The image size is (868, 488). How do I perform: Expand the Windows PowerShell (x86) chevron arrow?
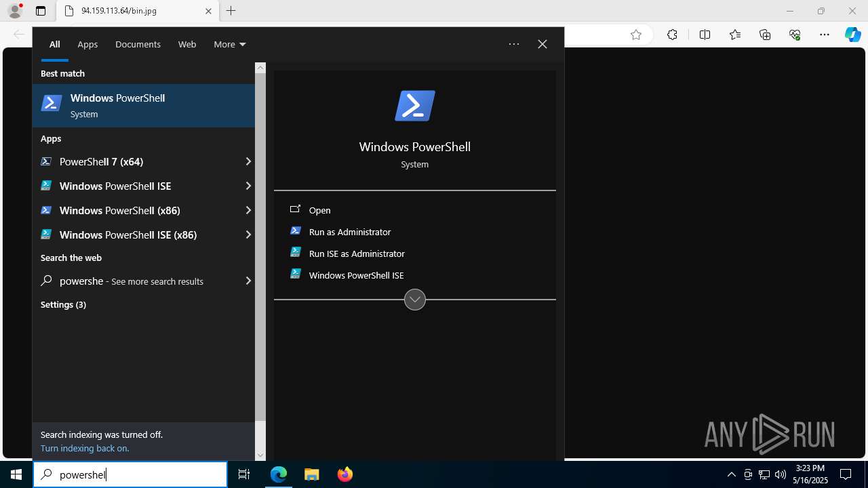[248, 210]
